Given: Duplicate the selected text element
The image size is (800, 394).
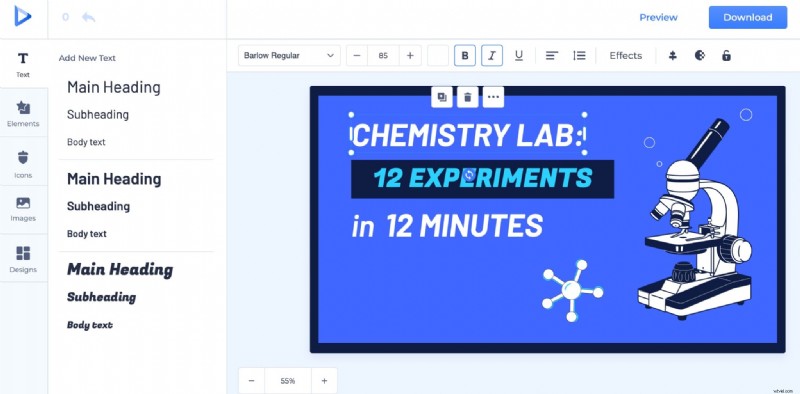Looking at the screenshot, I should pos(442,97).
